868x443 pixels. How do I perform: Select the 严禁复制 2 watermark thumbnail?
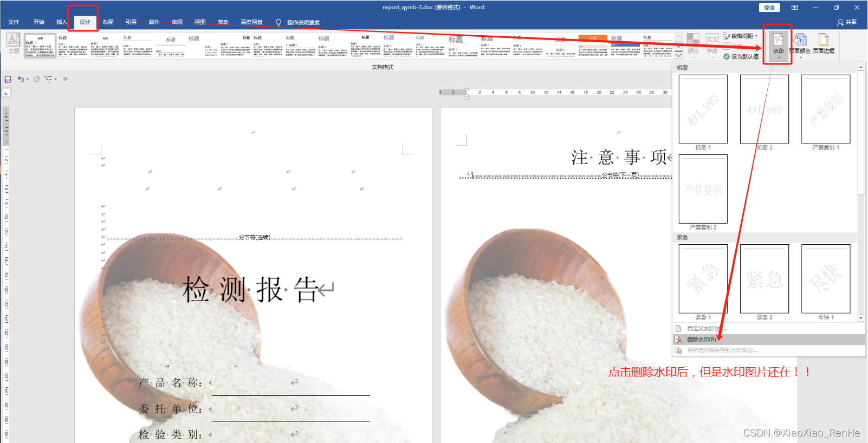click(x=703, y=189)
